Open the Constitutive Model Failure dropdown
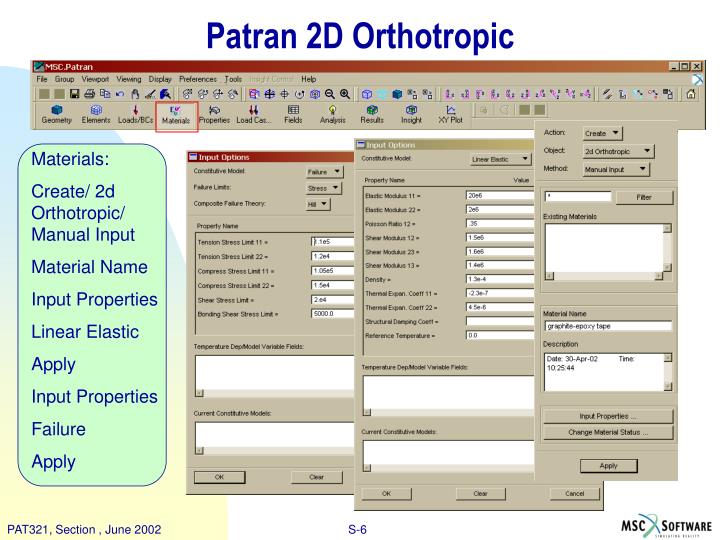This screenshot has width=720, height=540. tap(325, 172)
